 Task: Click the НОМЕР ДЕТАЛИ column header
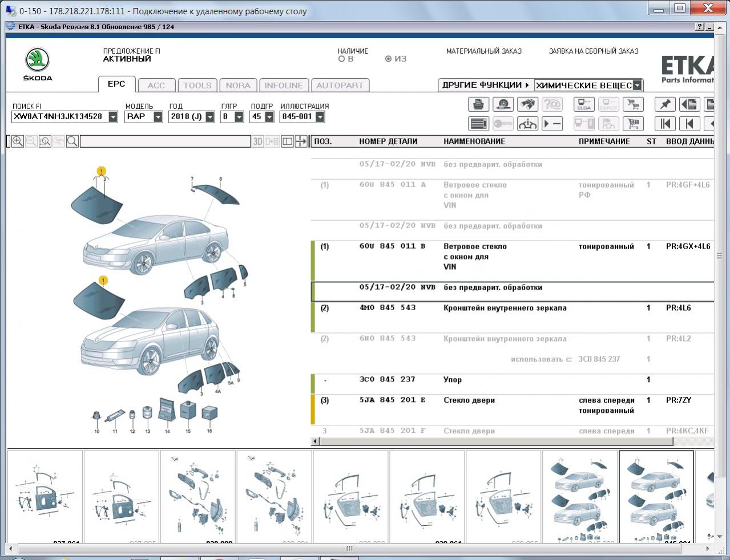click(x=388, y=141)
